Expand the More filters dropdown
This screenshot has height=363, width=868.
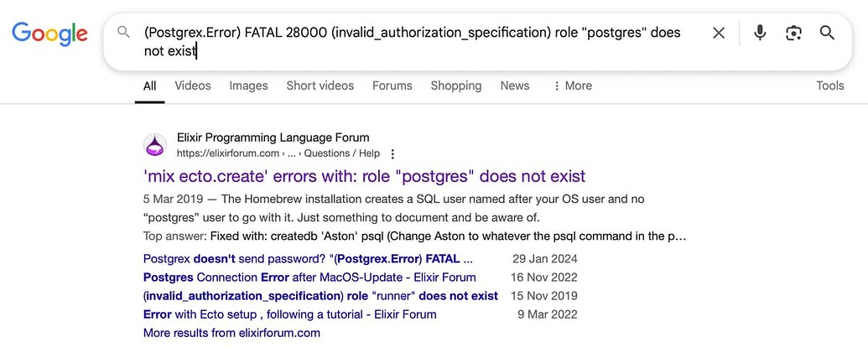[x=573, y=86]
